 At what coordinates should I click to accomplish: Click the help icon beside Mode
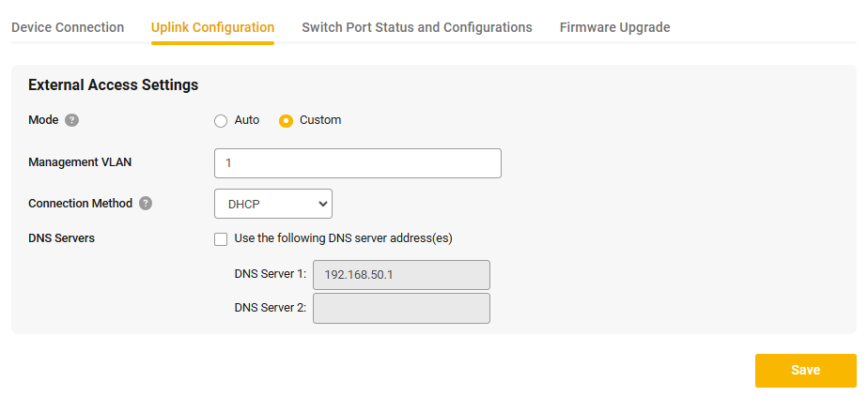[x=72, y=120]
